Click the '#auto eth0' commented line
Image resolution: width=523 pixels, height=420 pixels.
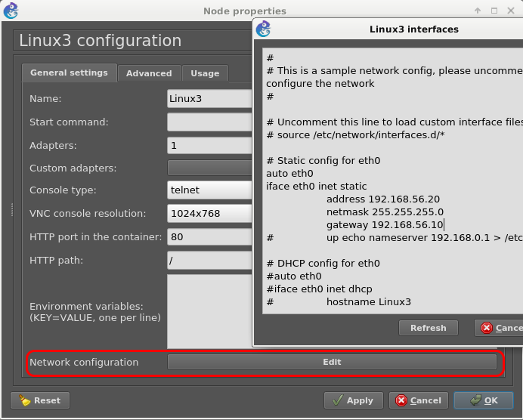(294, 276)
